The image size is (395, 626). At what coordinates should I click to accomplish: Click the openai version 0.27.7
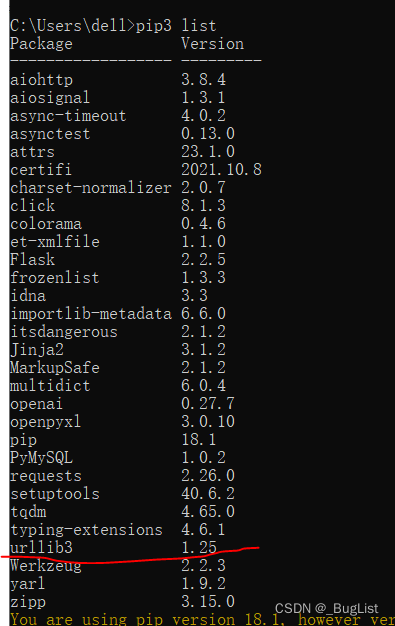[208, 403]
